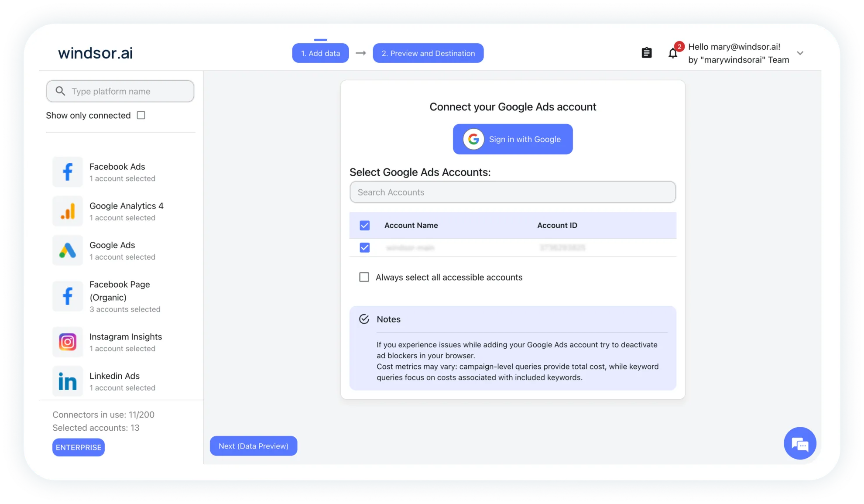Open the chat support bubble
The height and width of the screenshot is (504, 864).
pyautogui.click(x=800, y=443)
